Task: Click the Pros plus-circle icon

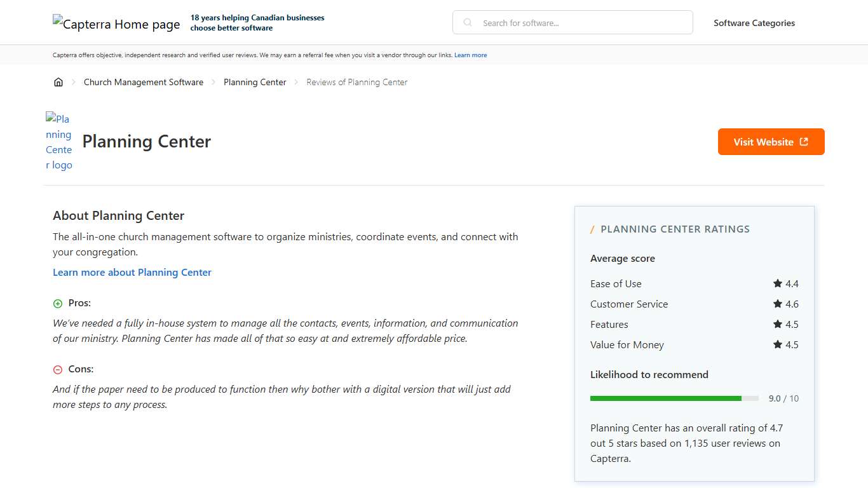Action: pos(58,303)
